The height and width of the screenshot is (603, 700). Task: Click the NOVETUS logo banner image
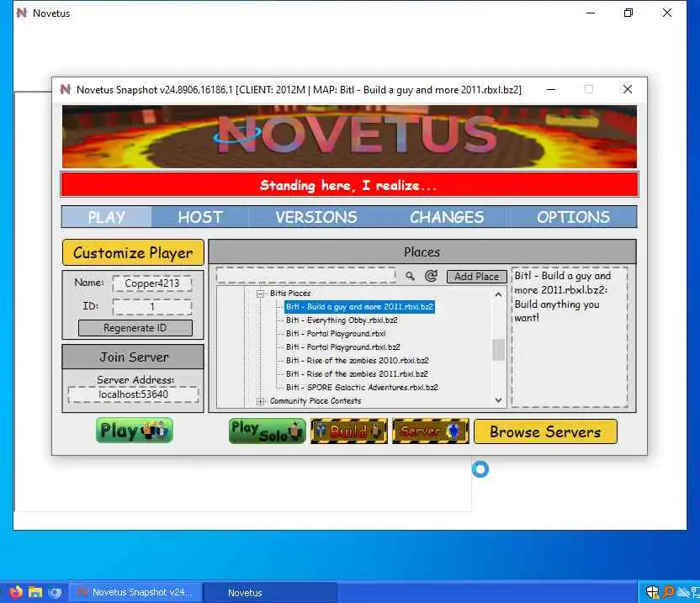coord(349,136)
